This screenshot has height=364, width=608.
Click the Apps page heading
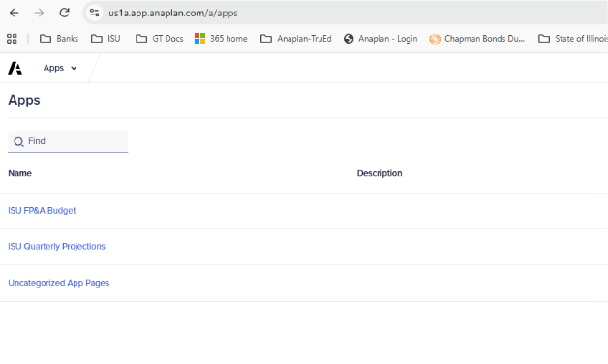point(24,100)
